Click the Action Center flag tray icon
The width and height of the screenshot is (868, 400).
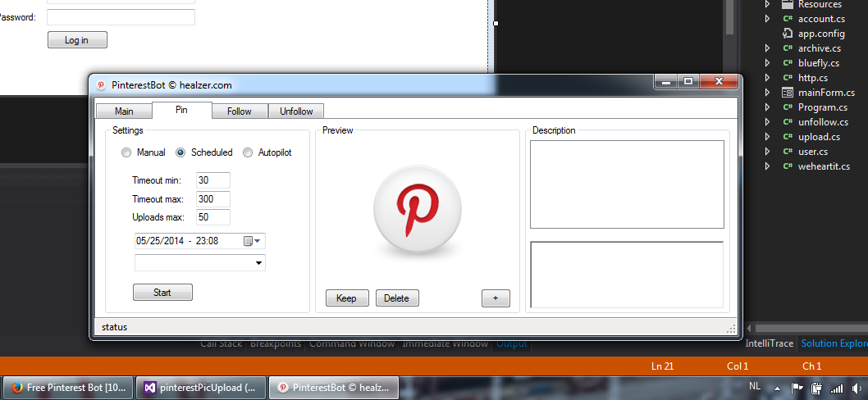[797, 389]
